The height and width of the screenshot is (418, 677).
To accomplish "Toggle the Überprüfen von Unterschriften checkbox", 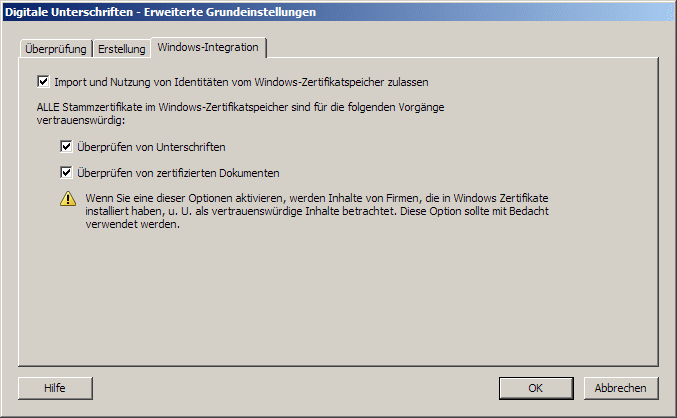I will tap(66, 146).
